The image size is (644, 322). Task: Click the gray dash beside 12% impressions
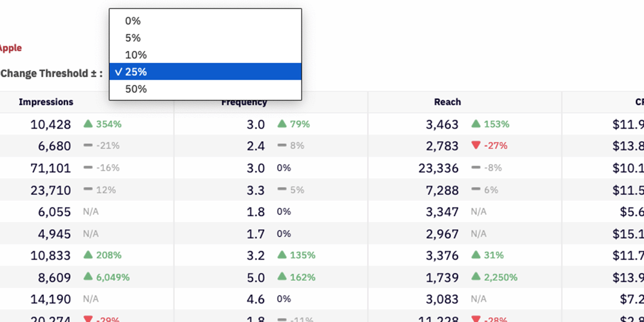[x=88, y=189]
